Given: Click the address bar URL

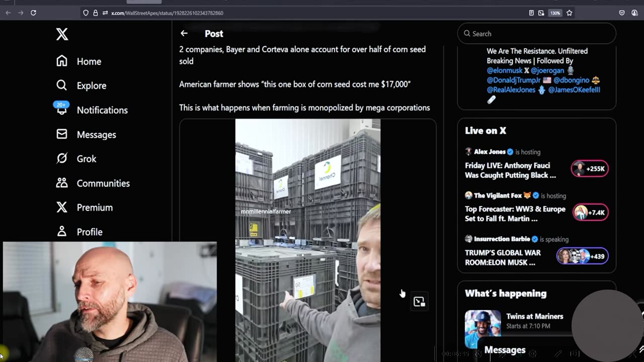Looking at the screenshot, I should pyautogui.click(x=167, y=13).
